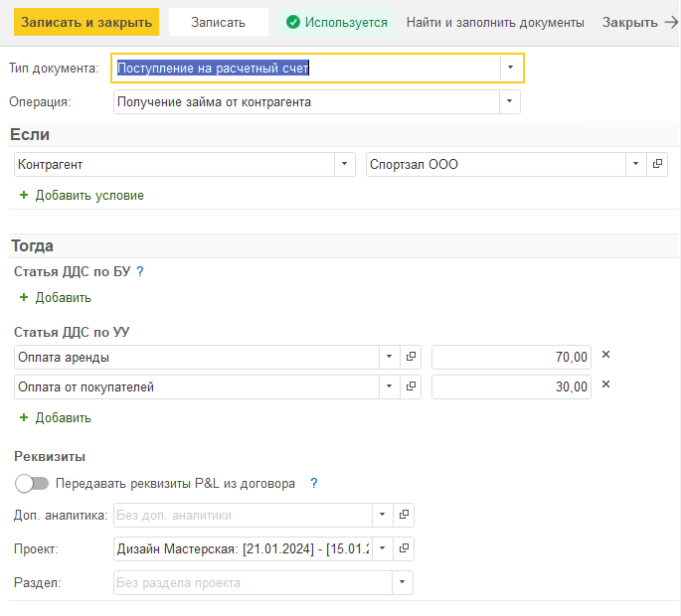Viewport: 681px width, 616px height.
Task: Expand the Проект dropdown
Action: coord(382,548)
